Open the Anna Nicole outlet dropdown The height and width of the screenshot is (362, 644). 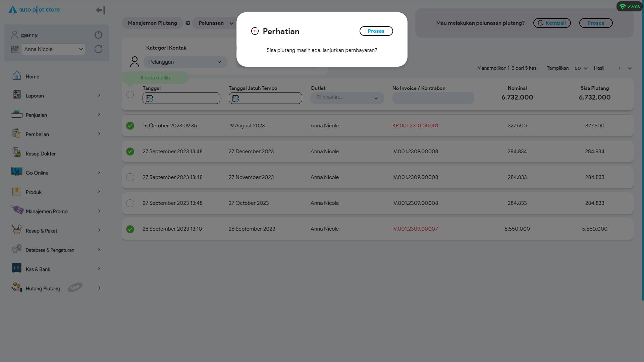tap(53, 49)
